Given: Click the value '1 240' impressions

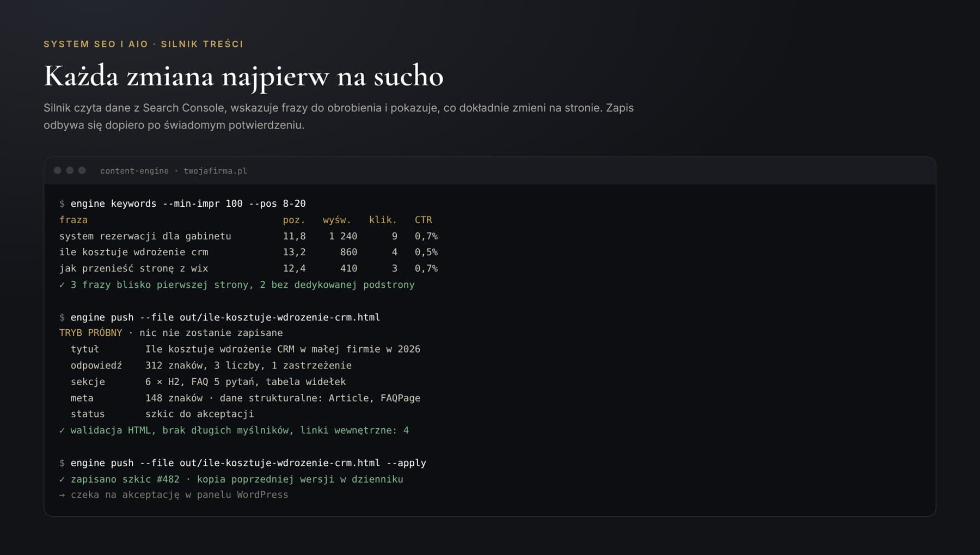Looking at the screenshot, I should click(343, 236).
